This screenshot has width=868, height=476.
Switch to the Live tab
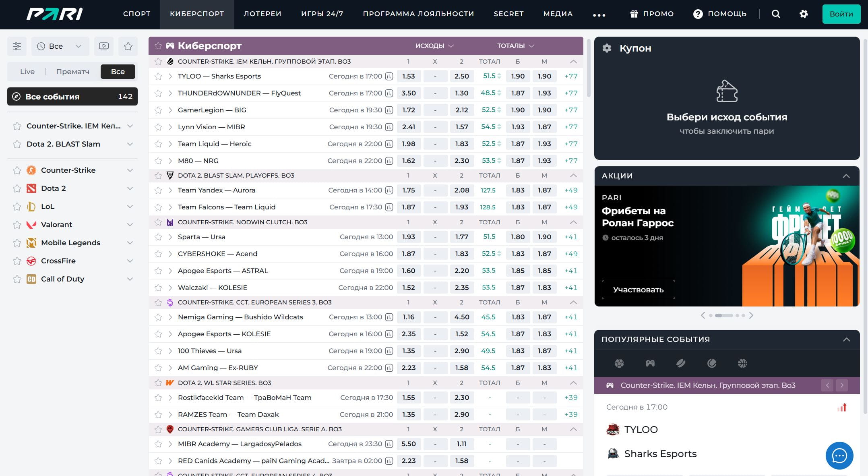pyautogui.click(x=27, y=72)
